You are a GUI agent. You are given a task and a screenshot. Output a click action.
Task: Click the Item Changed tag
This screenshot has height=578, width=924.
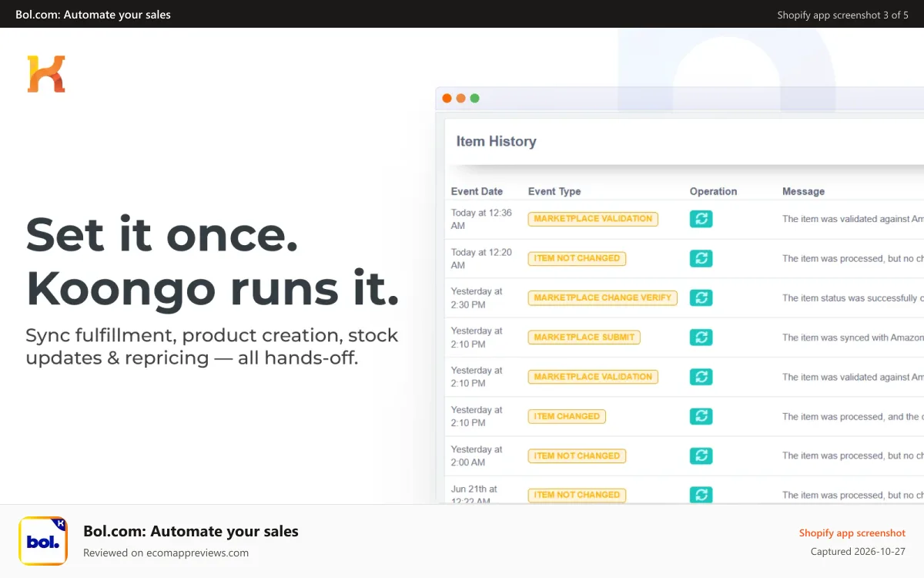[x=567, y=416]
